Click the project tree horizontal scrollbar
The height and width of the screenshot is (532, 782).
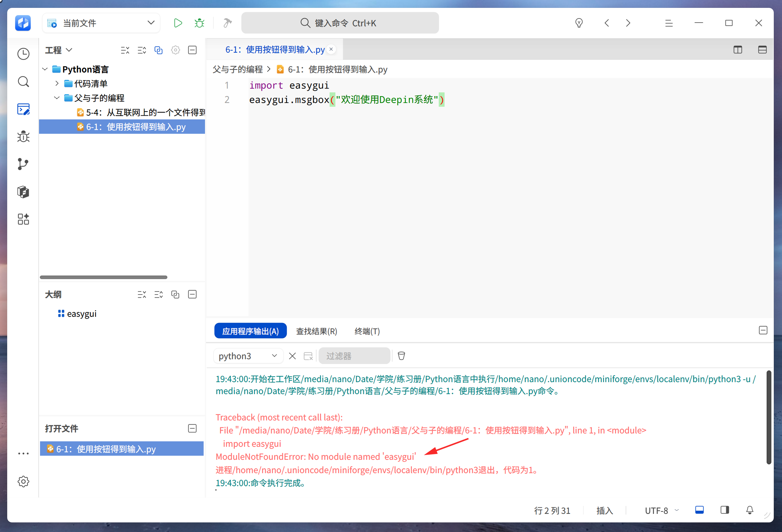pos(104,277)
